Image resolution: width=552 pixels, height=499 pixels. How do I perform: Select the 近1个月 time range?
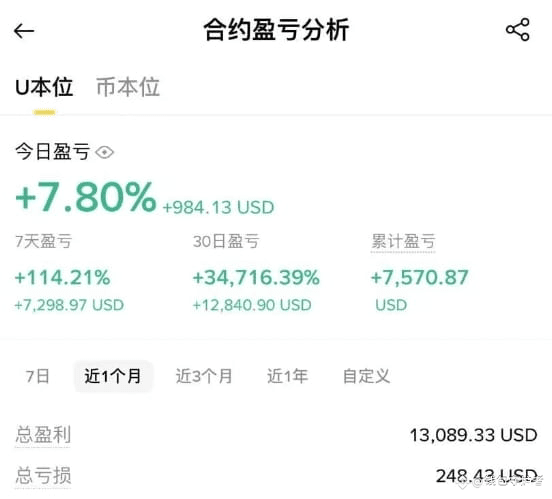(113, 376)
